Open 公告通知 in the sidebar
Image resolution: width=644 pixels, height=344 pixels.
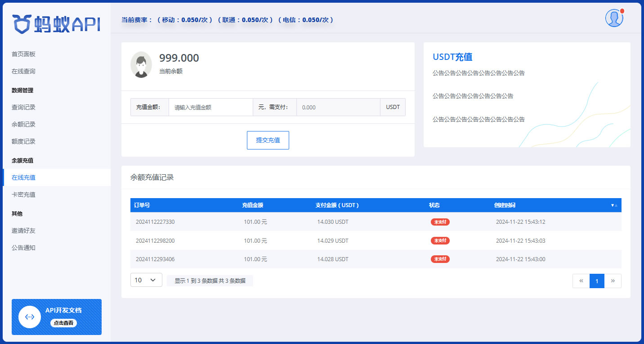[23, 248]
